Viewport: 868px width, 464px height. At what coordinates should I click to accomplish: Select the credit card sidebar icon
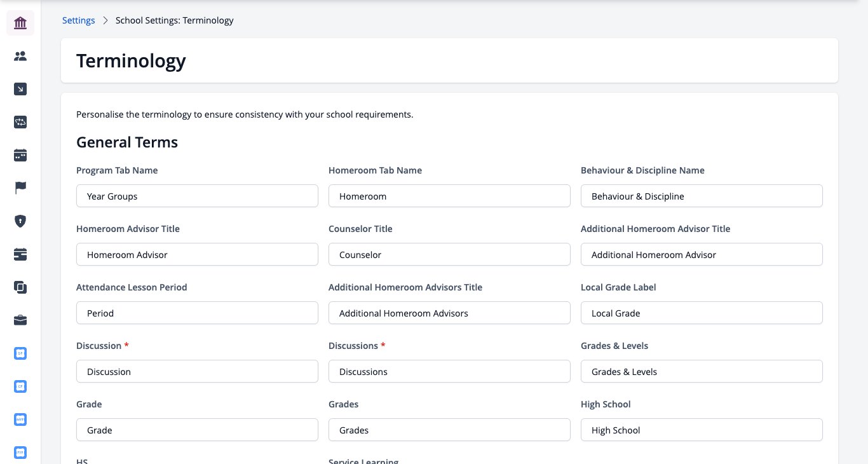pos(20,254)
